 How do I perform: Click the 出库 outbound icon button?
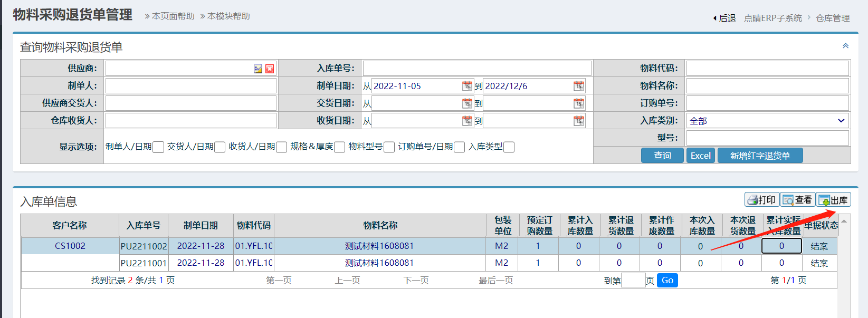coord(834,200)
